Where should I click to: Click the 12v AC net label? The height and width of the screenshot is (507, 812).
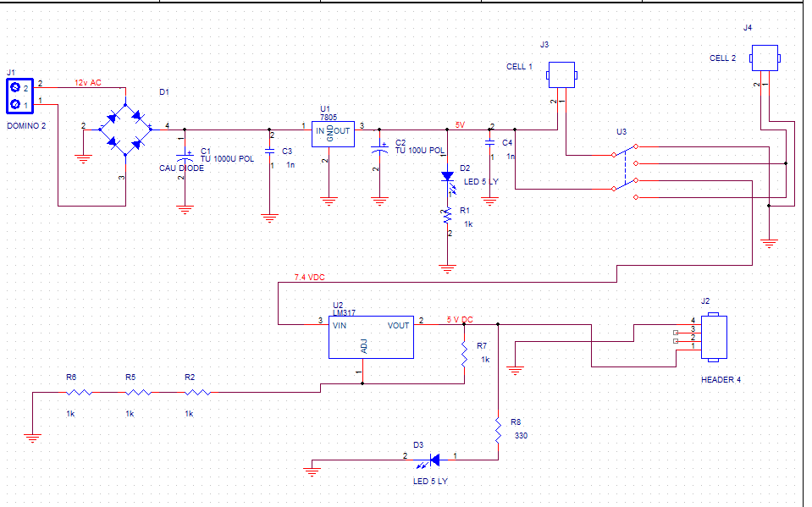tap(88, 83)
